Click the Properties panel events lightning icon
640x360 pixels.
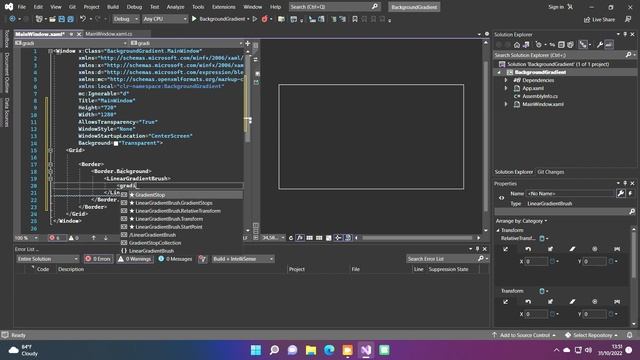[630, 193]
